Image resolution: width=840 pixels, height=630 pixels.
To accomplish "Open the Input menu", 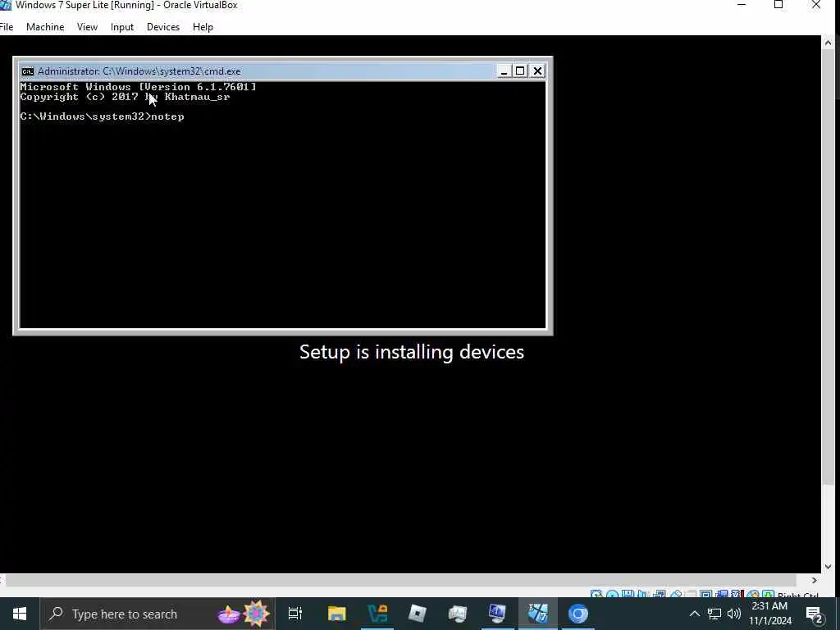I will click(x=122, y=27).
